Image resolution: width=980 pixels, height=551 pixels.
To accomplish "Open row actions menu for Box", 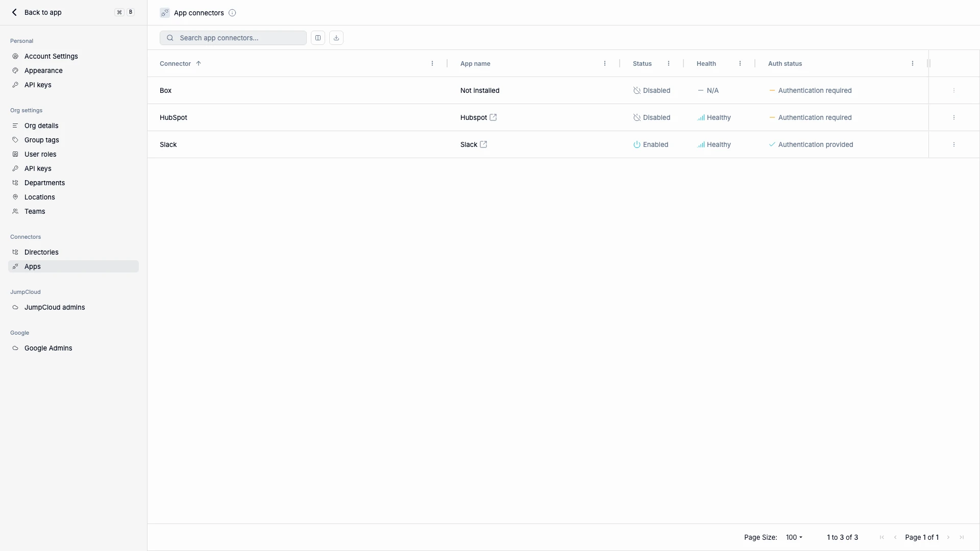I will tap(953, 90).
